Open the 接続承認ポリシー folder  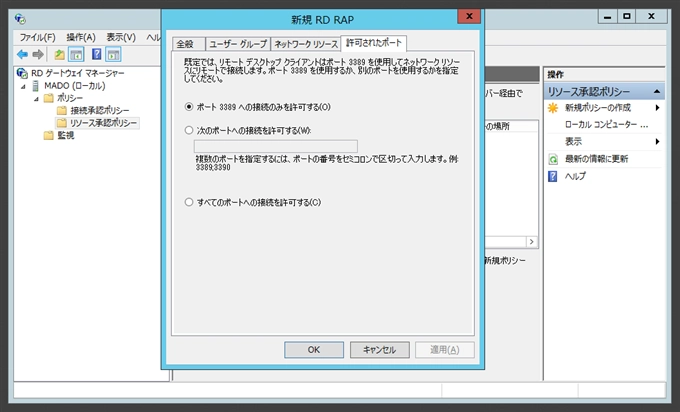click(x=100, y=110)
